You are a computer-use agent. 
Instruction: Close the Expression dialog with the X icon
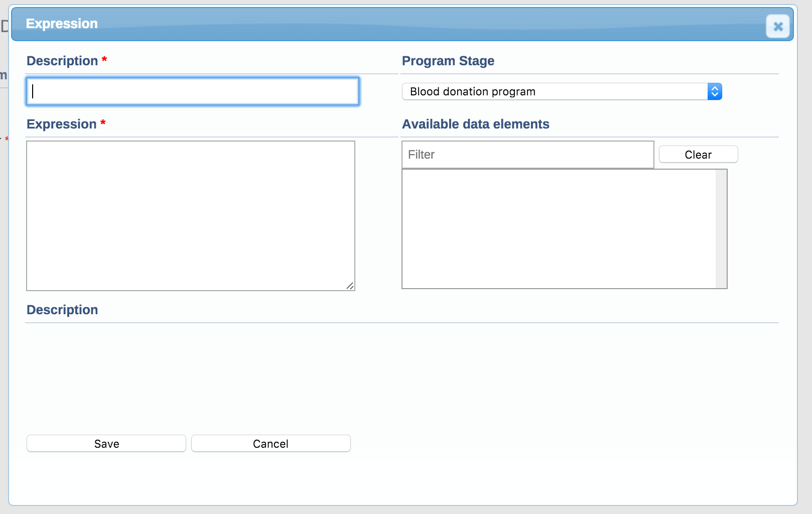778,27
